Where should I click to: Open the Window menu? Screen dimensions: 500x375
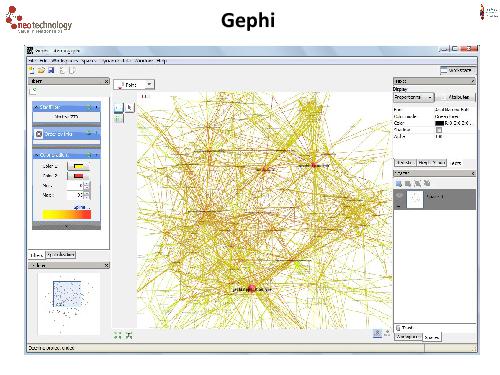(x=144, y=61)
